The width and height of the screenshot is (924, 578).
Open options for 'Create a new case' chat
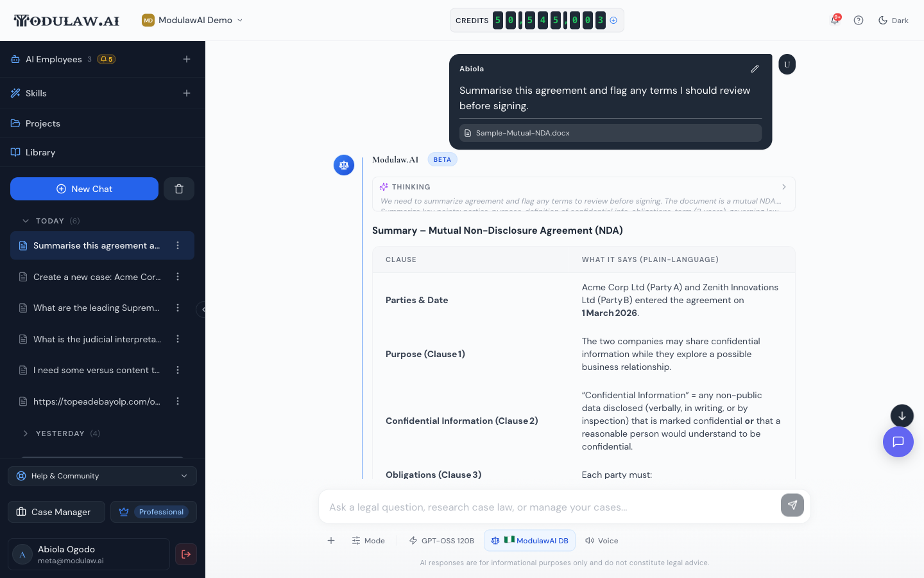click(x=178, y=277)
